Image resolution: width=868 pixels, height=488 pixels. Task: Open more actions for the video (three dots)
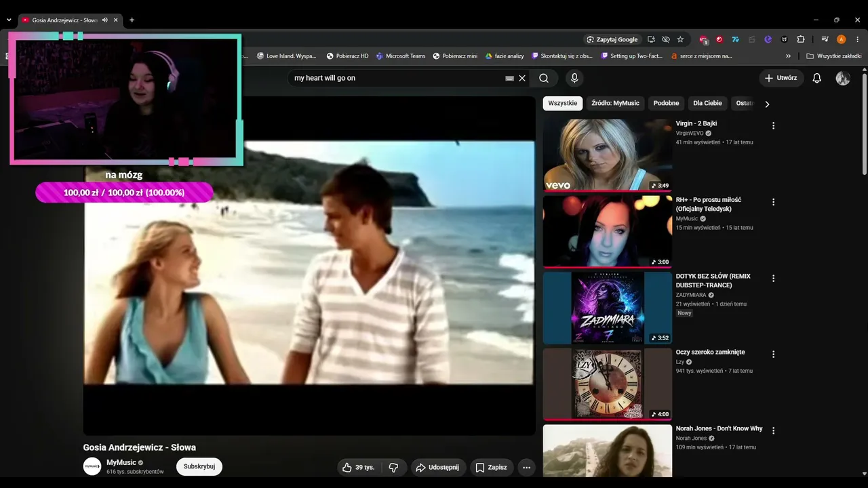tap(526, 467)
